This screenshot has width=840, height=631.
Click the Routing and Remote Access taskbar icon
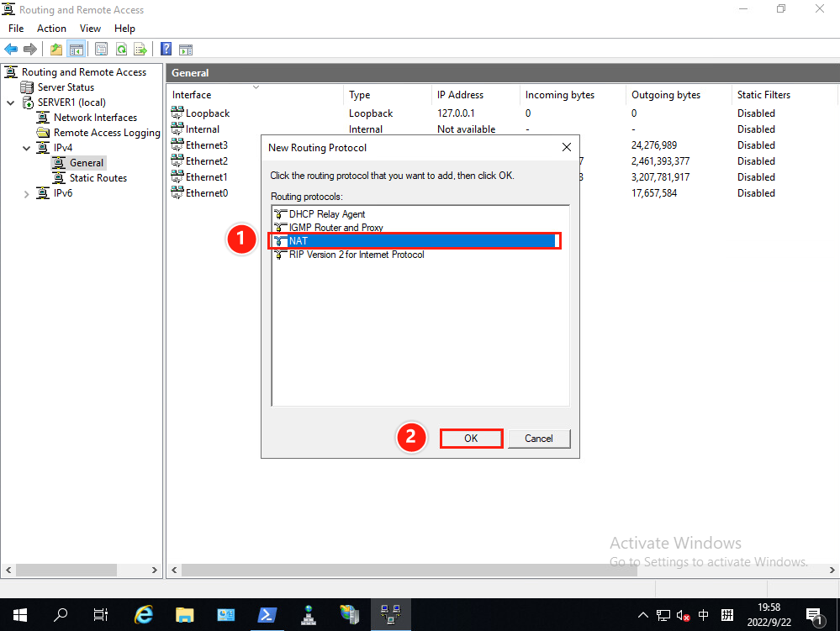pos(390,615)
